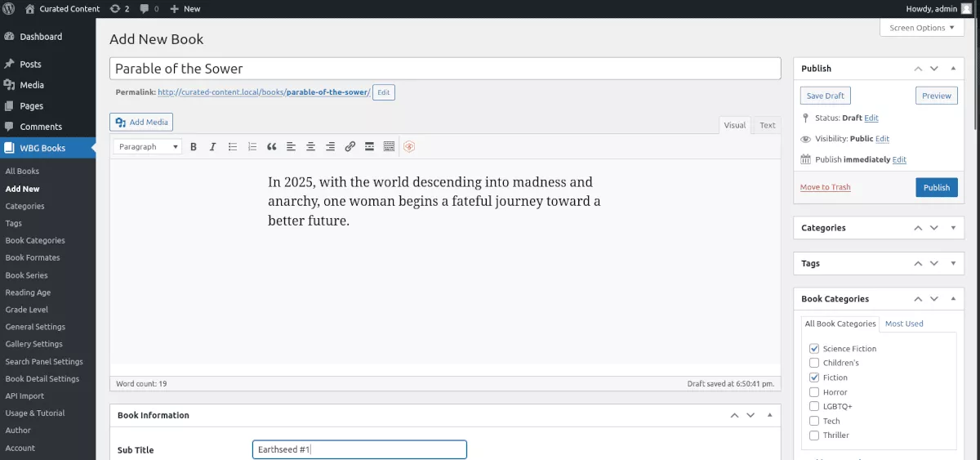Open All Books in sidebar
Image resolution: width=980 pixels, height=460 pixels.
tap(22, 172)
